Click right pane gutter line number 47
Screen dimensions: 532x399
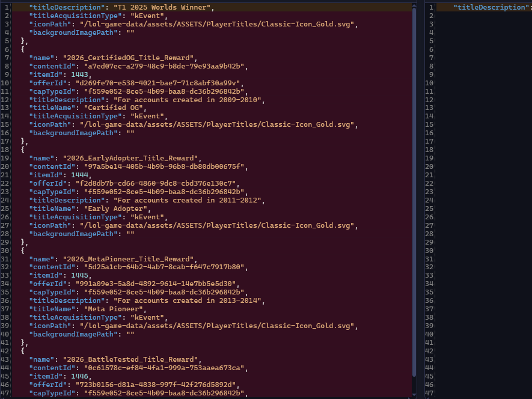point(429,393)
